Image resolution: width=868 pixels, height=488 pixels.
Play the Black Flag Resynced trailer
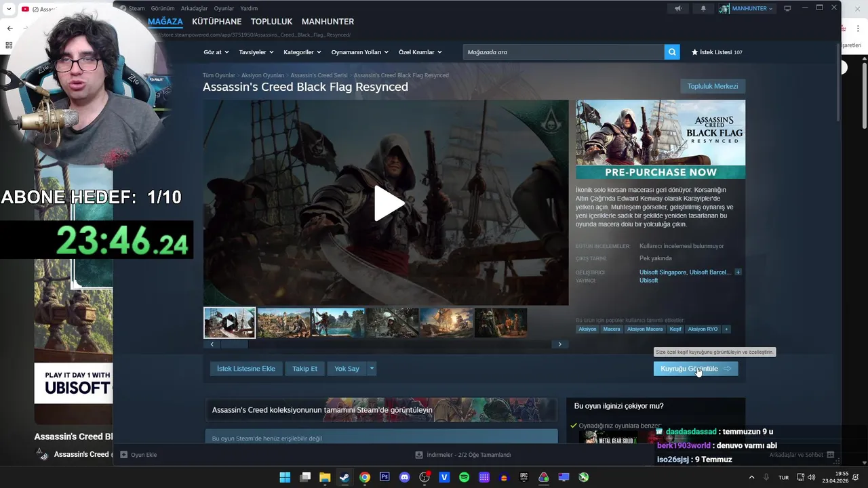pyautogui.click(x=389, y=203)
